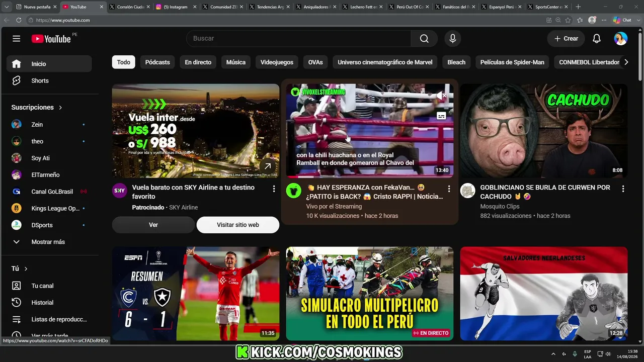The width and height of the screenshot is (644, 362).
Task: Open network settings in system tray
Action: (600, 353)
